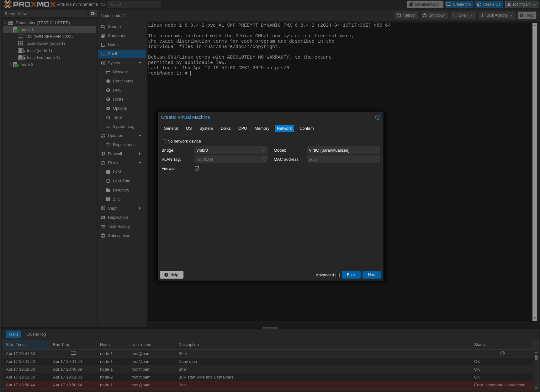Open the Replication panel
540x392 pixels.
coord(118,217)
